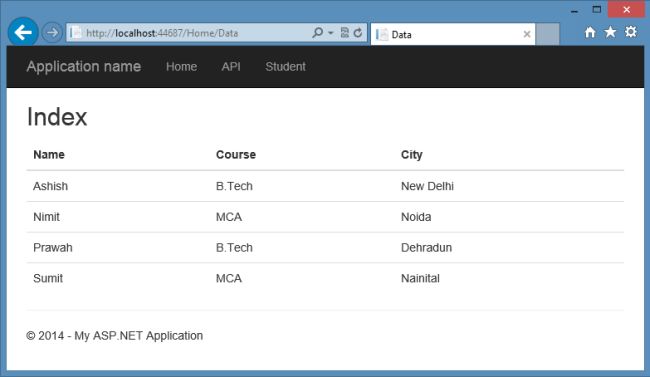Open Favorites with the star icon

pos(610,32)
